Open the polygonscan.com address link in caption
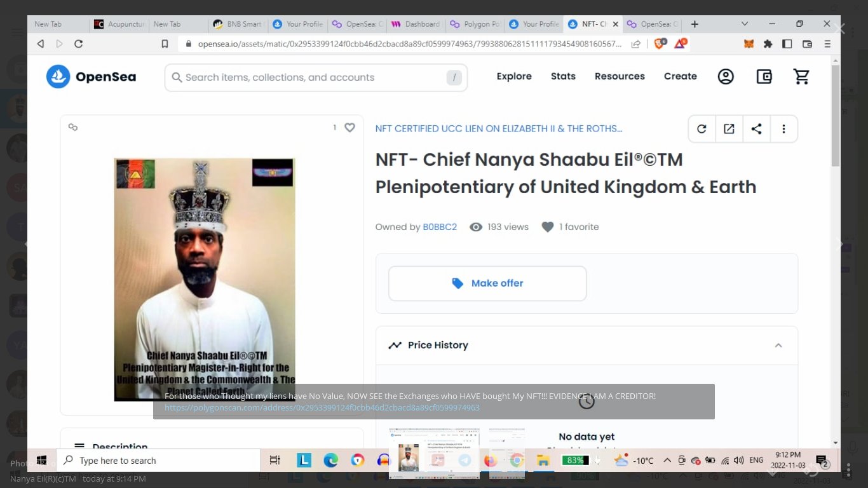 click(322, 408)
